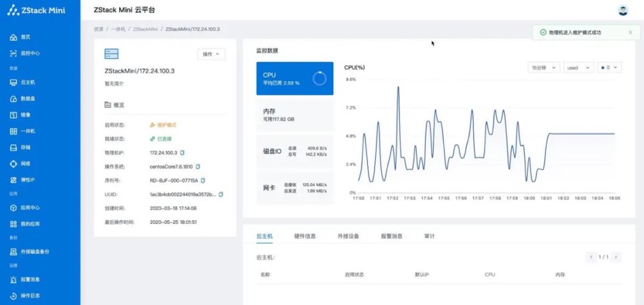Screen dimensions: 644x305
Task: Click the 内存 column header in table
Action: 560,275
